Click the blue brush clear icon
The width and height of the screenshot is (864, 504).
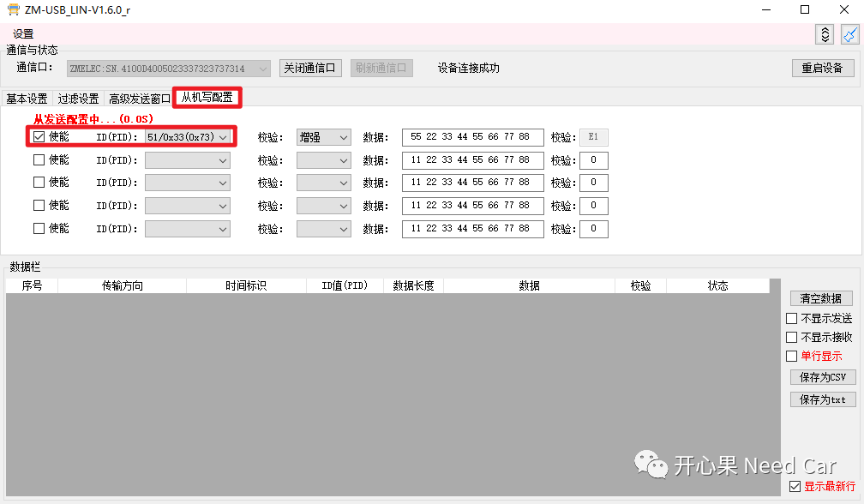click(x=850, y=34)
